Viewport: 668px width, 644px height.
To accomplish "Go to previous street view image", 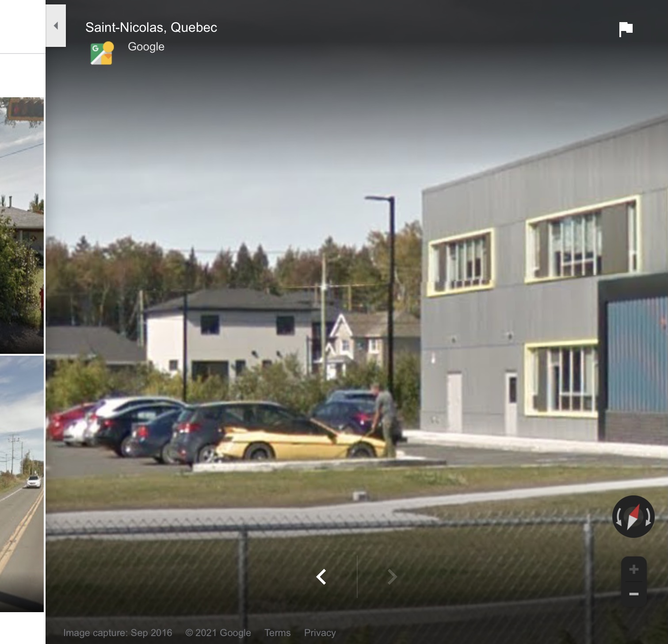I will tap(321, 577).
